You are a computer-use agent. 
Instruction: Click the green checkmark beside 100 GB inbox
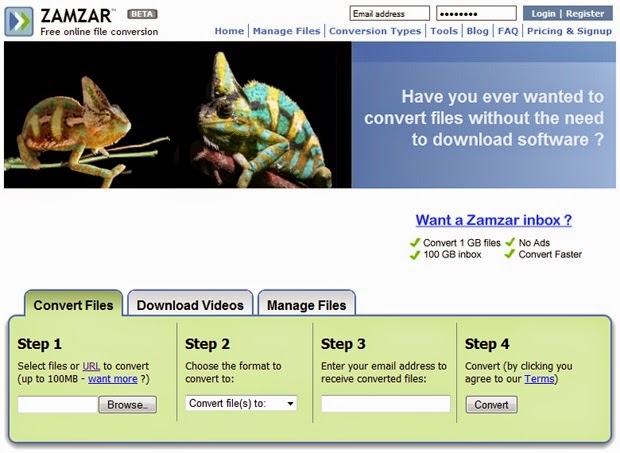(x=415, y=255)
